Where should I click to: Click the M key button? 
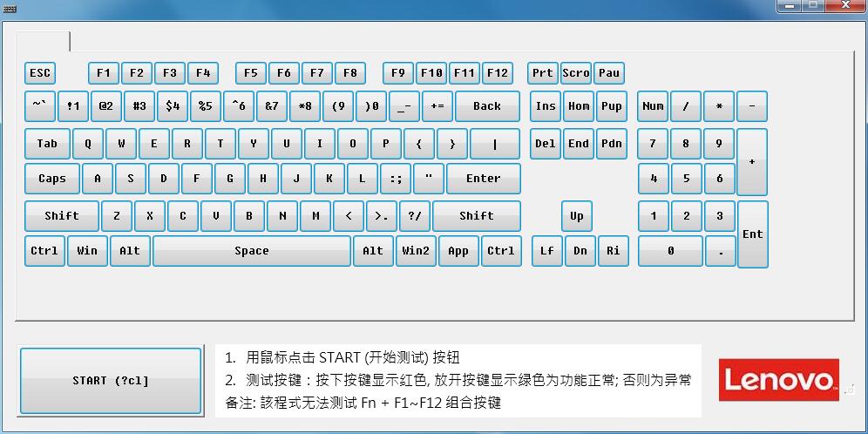[315, 216]
